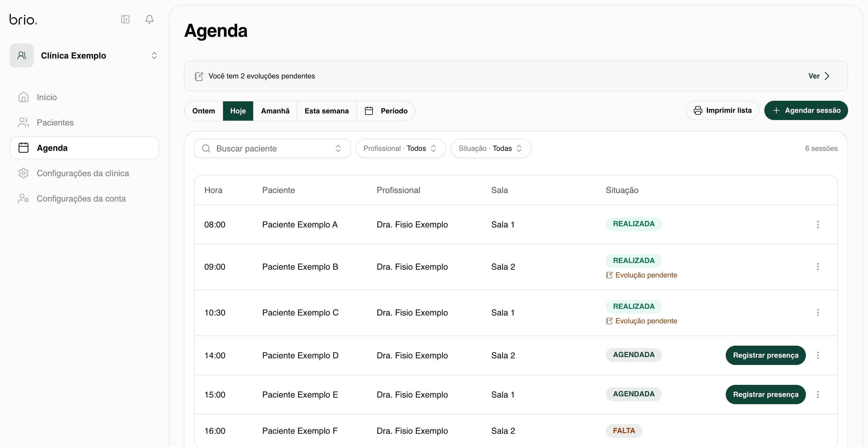Focus the Buscar paciente search field
Image resolution: width=868 pixels, height=447 pixels.
pos(272,148)
